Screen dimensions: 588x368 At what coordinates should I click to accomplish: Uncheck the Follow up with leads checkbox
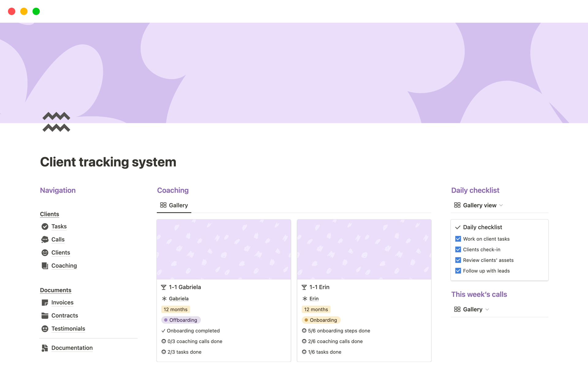(x=458, y=271)
